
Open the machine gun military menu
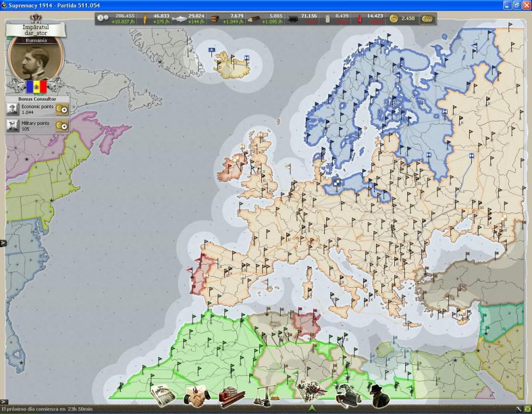pos(349,396)
